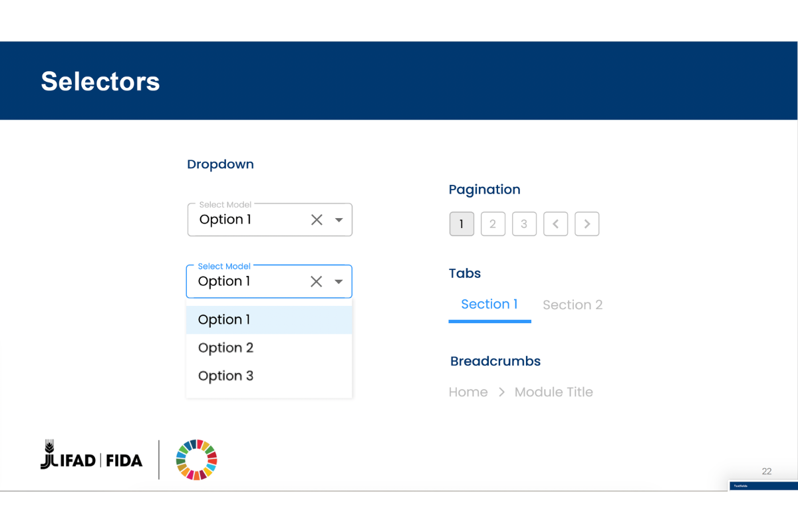
Task: Open the next slide thumbnail preview
Action: coord(763,486)
